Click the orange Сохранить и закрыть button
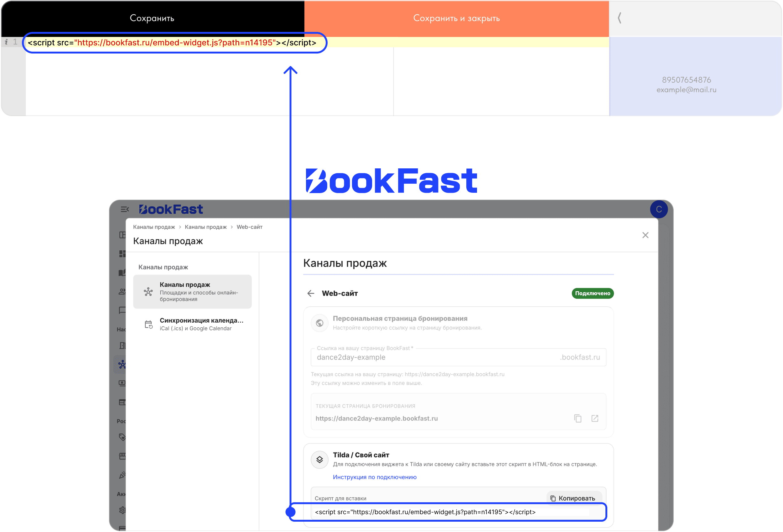The height and width of the screenshot is (532, 783). [x=457, y=18]
